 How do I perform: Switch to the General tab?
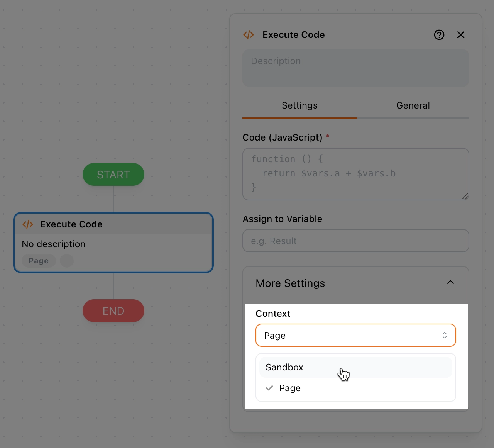[x=413, y=105]
